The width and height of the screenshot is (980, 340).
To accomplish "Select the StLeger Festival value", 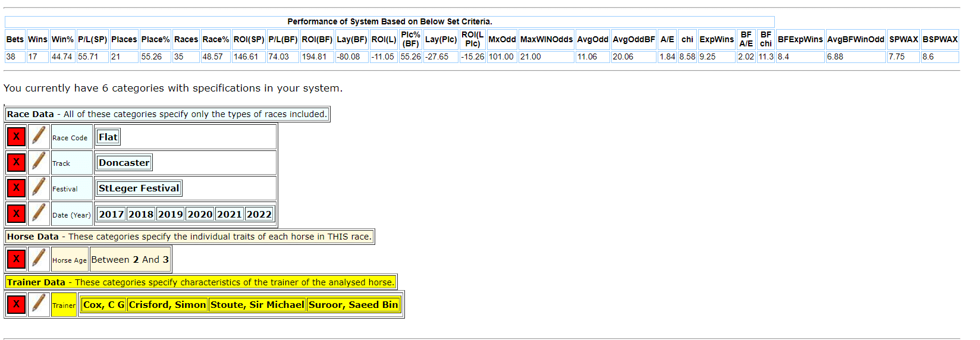I will point(139,188).
